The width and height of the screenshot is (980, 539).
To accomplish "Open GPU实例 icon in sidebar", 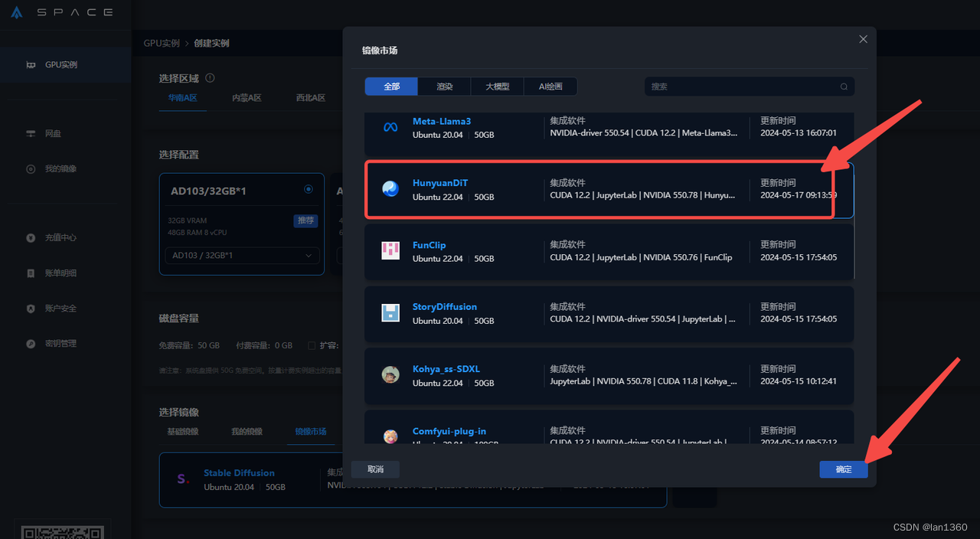I will (x=31, y=65).
